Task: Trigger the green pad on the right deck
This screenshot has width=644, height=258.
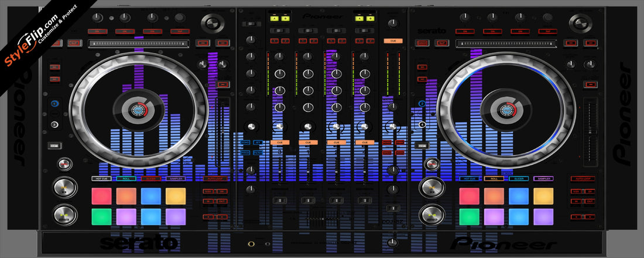Action: click(470, 217)
